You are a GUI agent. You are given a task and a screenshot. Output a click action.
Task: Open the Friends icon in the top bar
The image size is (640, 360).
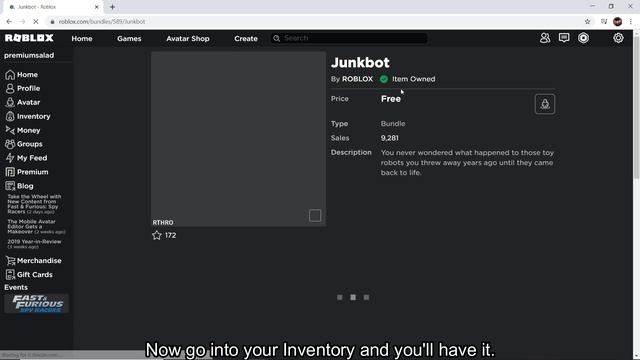(545, 38)
